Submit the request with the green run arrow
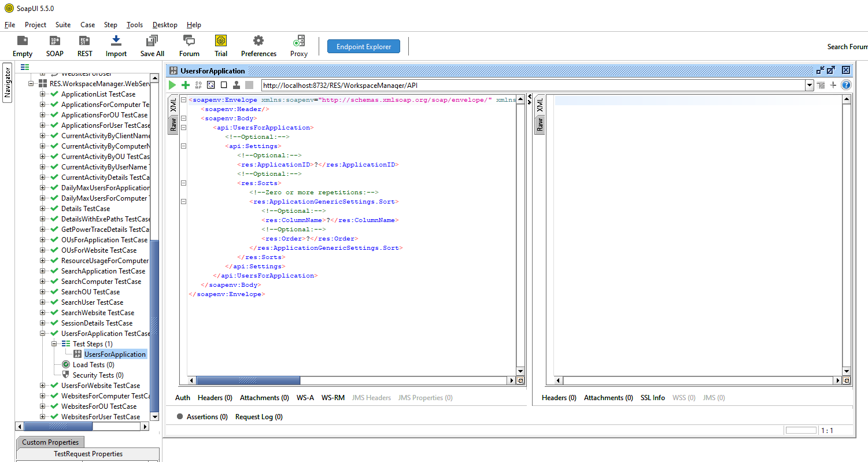The width and height of the screenshot is (868, 462). click(172, 84)
